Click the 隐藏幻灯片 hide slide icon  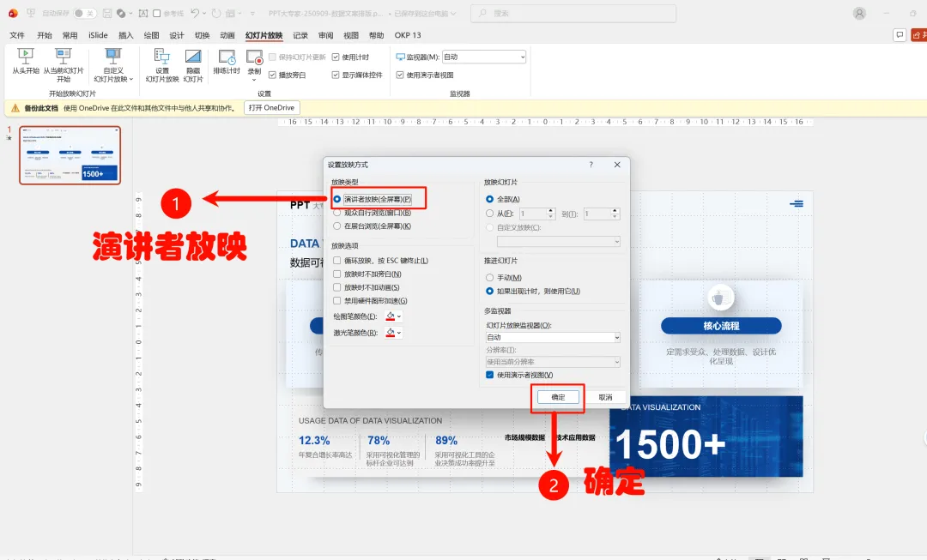point(193,56)
